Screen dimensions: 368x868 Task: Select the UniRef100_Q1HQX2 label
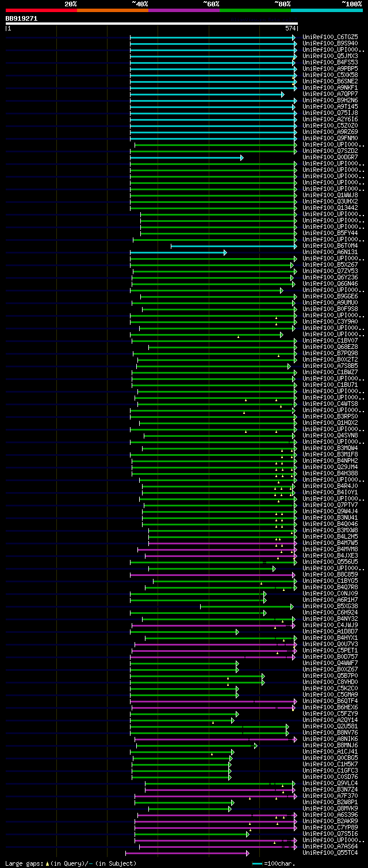(x=330, y=423)
